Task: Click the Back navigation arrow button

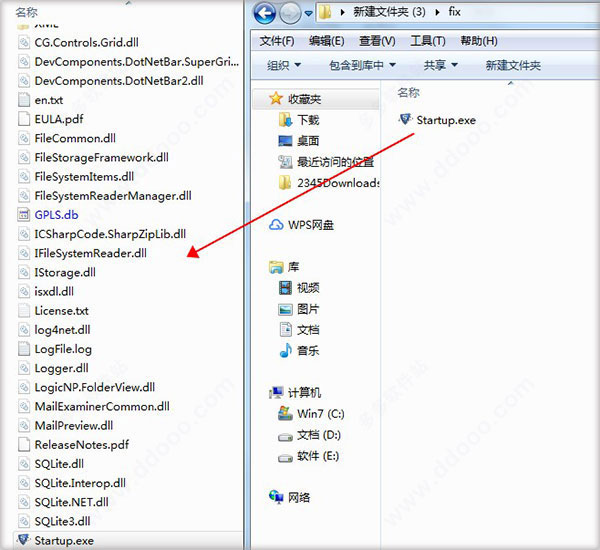Action: pos(264,13)
